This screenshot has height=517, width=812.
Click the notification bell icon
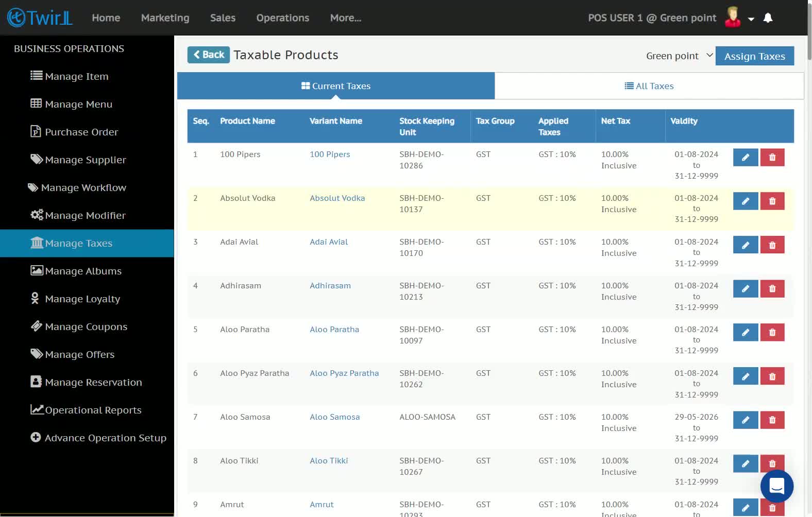(x=768, y=18)
